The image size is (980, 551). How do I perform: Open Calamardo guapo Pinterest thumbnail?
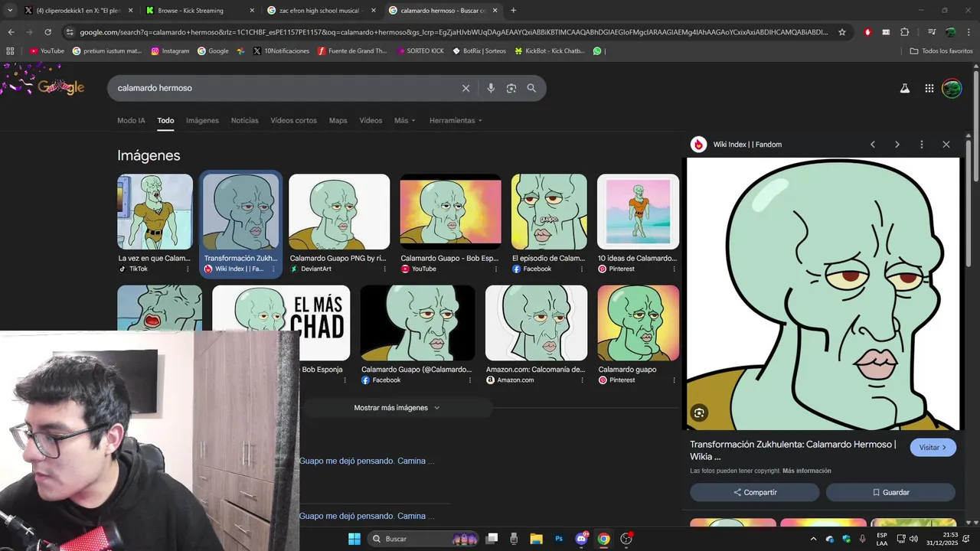pos(638,323)
